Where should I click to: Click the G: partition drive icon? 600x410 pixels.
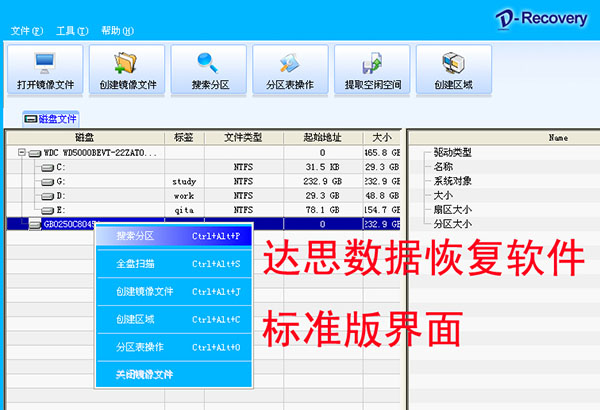47,181
